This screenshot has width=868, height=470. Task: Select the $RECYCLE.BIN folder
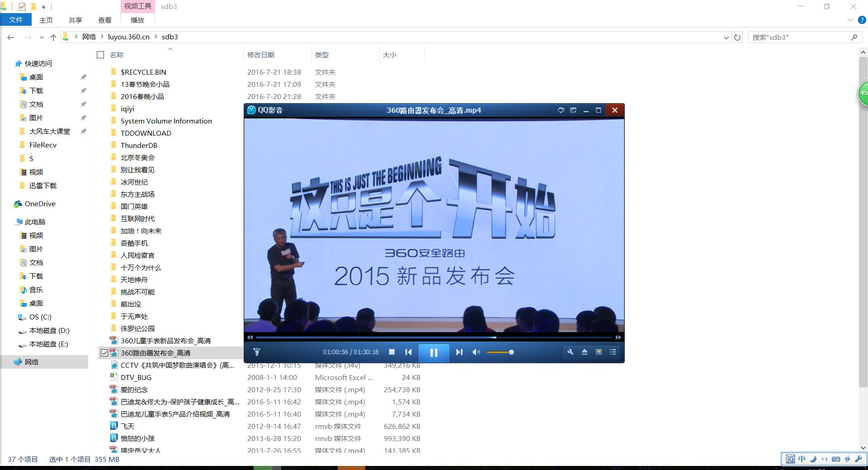click(143, 72)
